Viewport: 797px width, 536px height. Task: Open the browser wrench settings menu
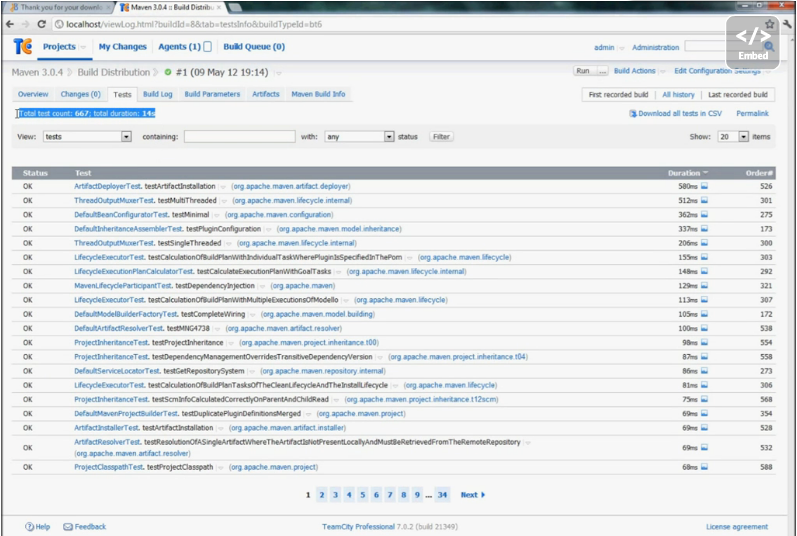tap(787, 24)
